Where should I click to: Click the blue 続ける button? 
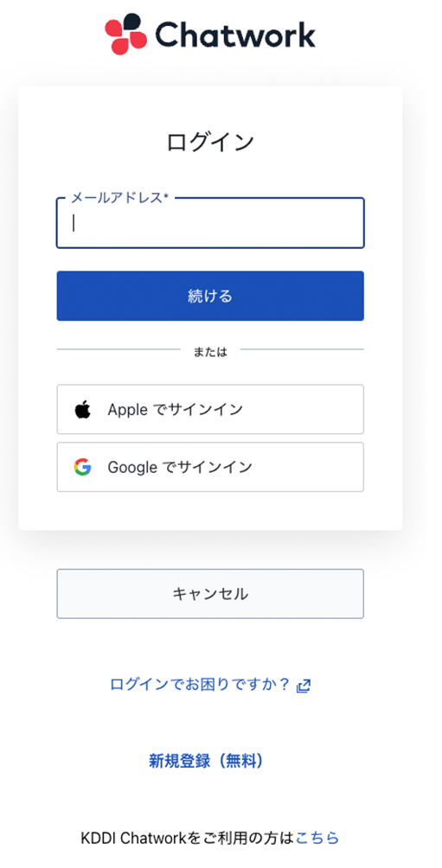[x=210, y=297]
